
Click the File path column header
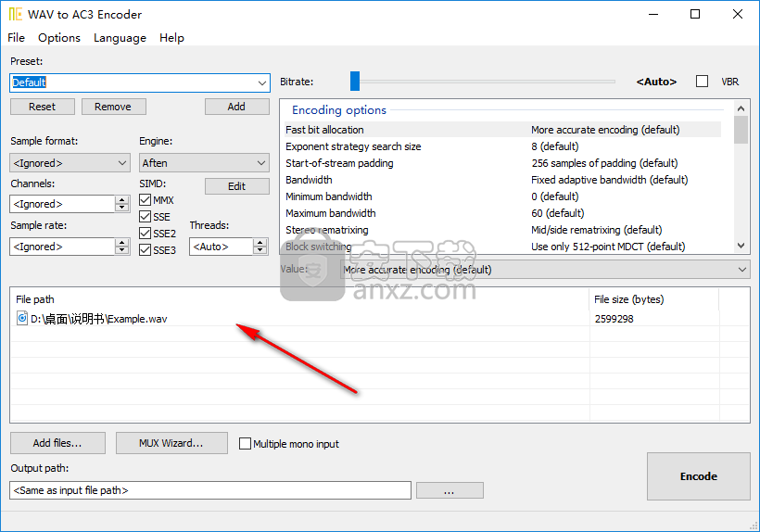(x=299, y=299)
